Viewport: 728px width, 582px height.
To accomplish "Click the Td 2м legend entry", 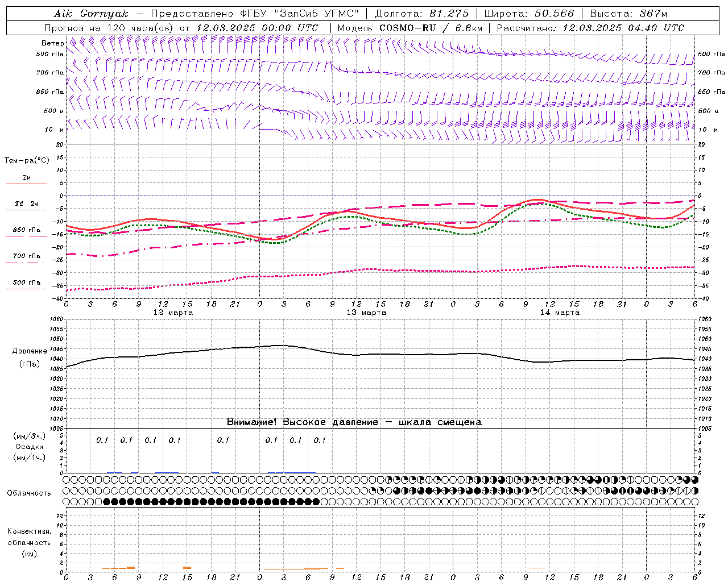I will pos(26,203).
